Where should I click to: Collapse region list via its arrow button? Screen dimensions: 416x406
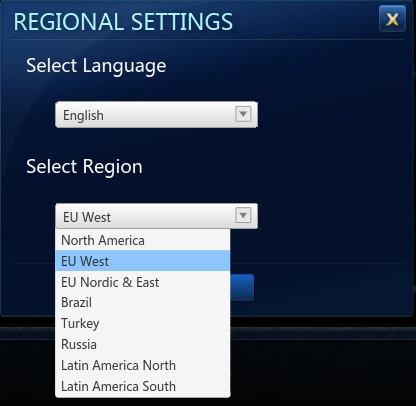coord(243,215)
